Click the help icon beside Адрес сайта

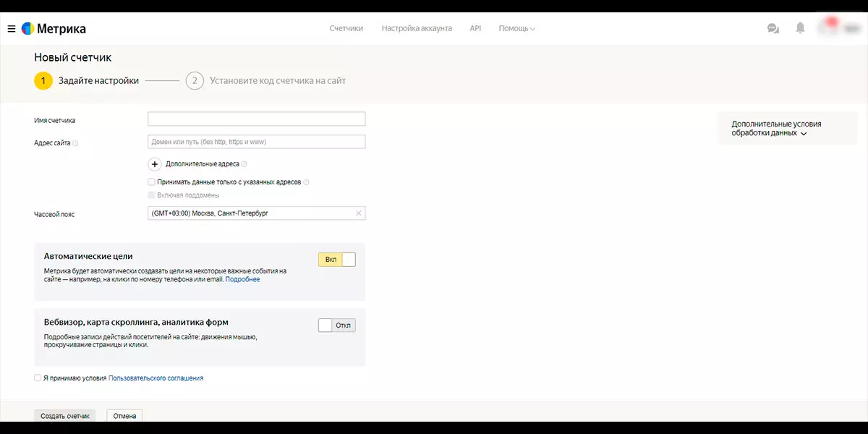(75, 143)
